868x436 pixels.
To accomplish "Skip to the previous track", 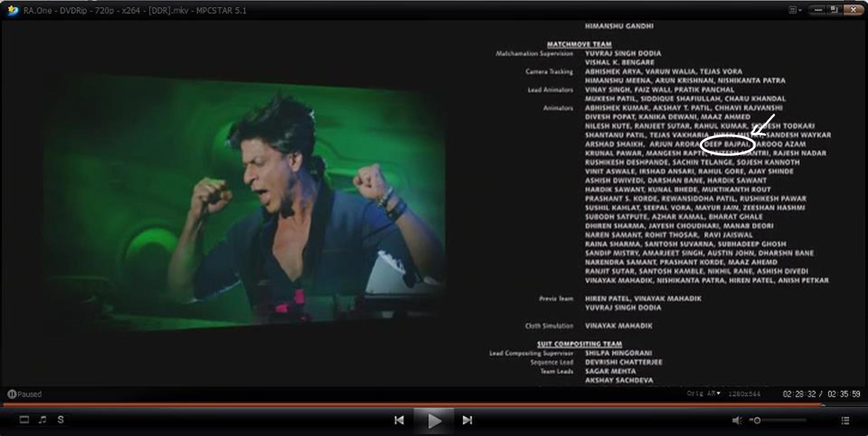I will tap(399, 420).
